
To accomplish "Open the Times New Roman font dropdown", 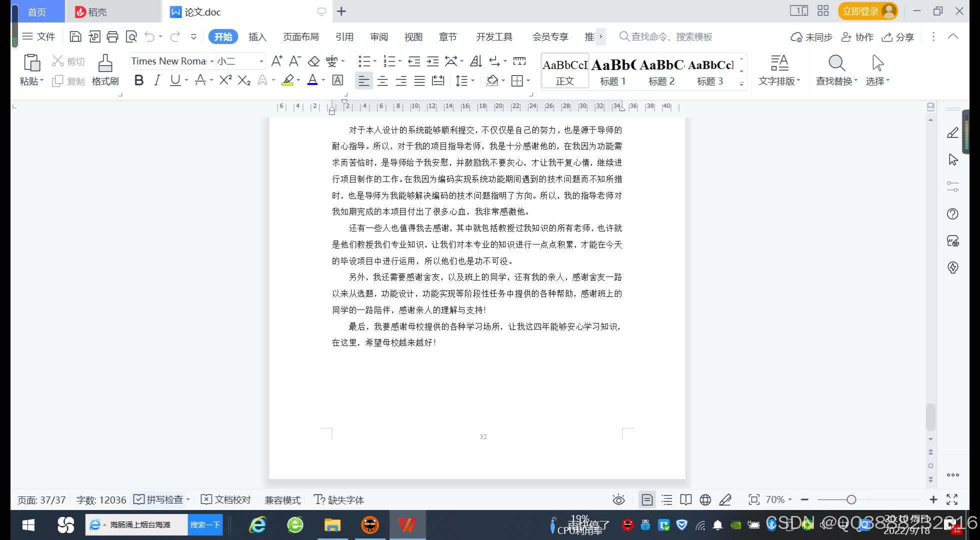I will click(212, 61).
